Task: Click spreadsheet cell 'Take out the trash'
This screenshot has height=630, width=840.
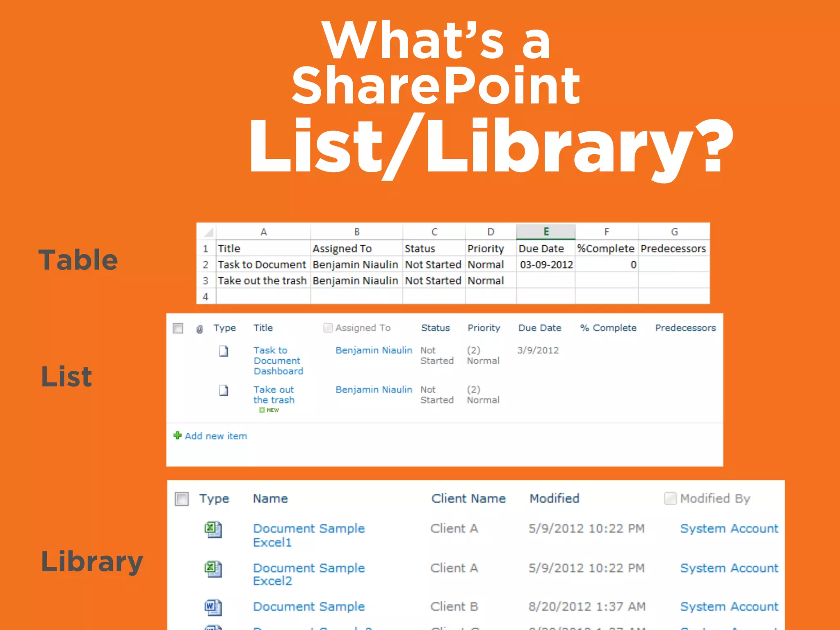Action: [263, 281]
